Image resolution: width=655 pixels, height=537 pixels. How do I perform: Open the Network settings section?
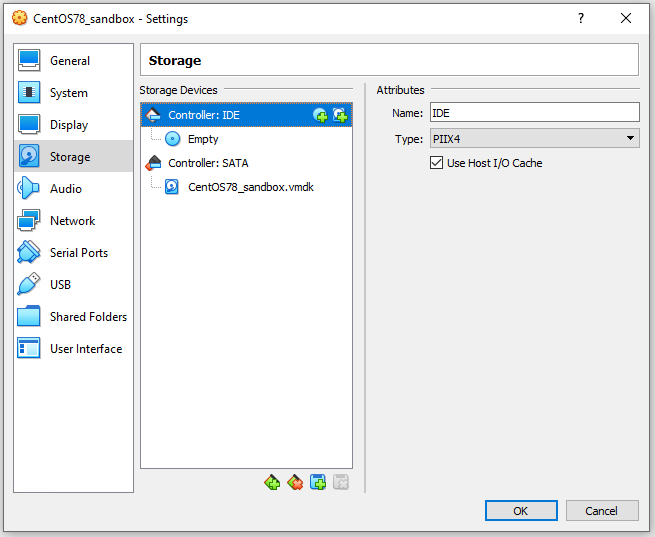click(72, 221)
